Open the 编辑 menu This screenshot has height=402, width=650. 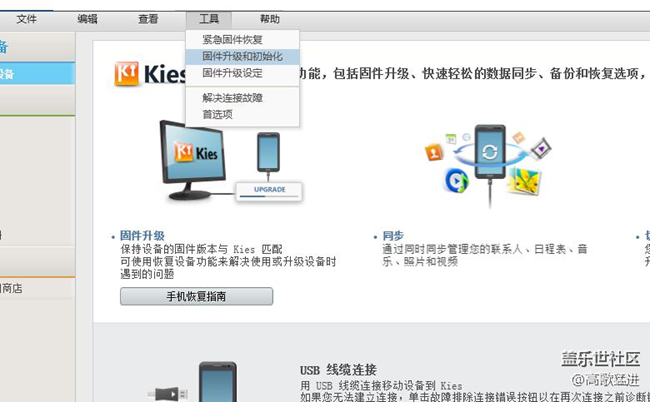pos(87,19)
